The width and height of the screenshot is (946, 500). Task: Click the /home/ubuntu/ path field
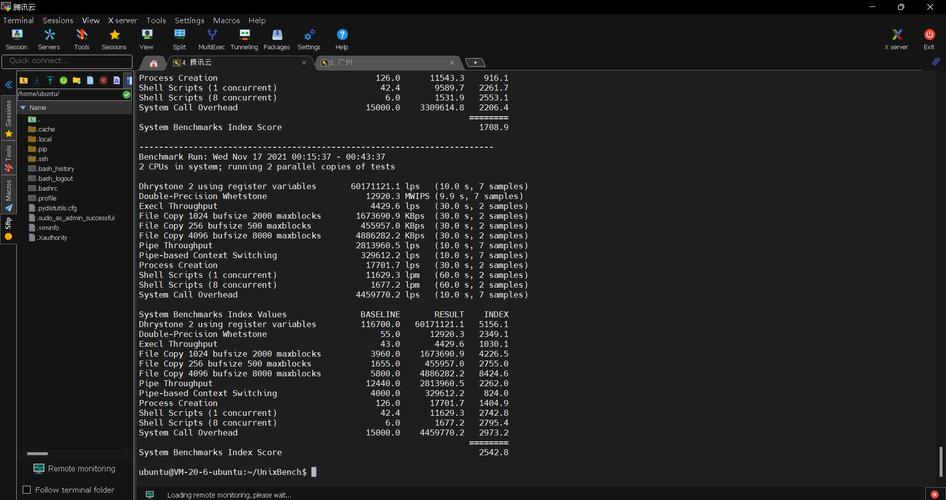tap(69, 94)
